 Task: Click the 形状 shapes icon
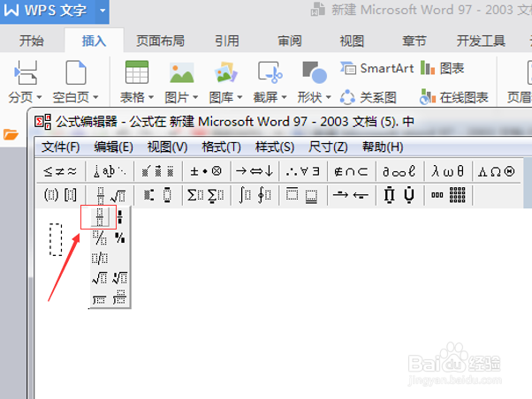[x=315, y=72]
